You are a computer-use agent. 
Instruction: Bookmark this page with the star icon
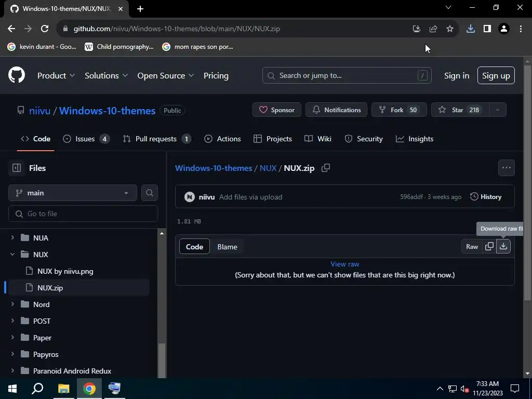click(450, 29)
